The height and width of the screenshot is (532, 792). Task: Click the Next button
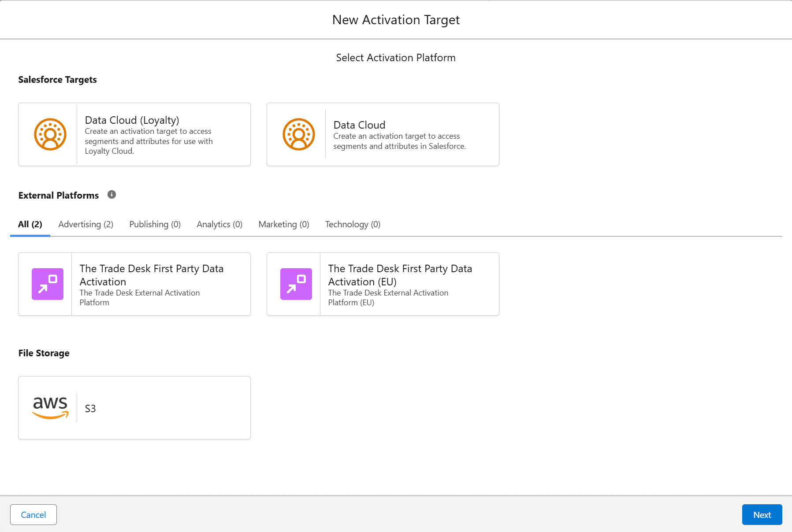click(x=762, y=514)
